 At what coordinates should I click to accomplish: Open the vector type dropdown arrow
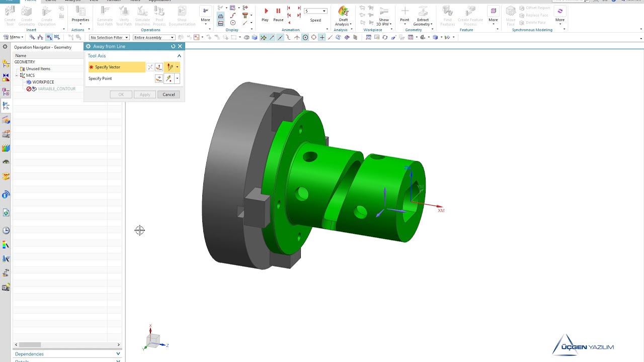pos(177,67)
